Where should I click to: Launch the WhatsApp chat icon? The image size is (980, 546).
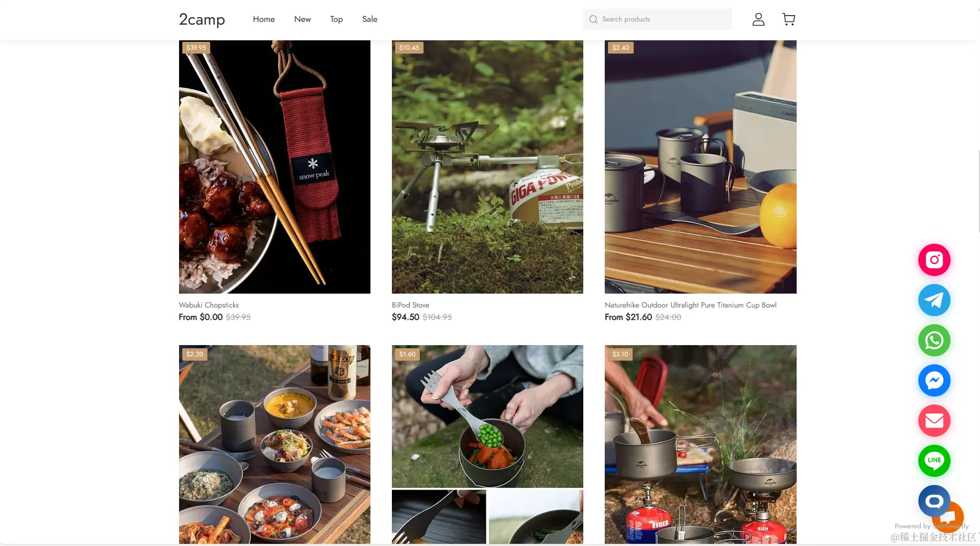[x=934, y=340]
